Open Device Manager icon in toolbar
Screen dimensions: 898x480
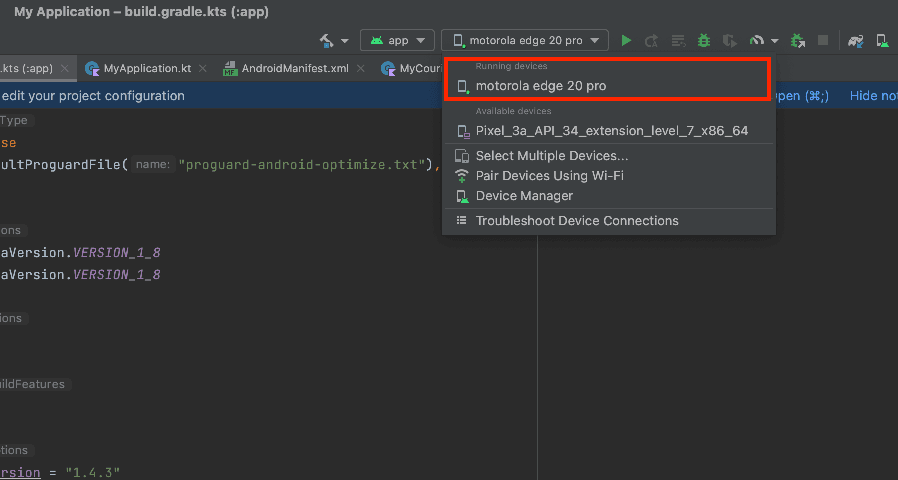tap(883, 41)
